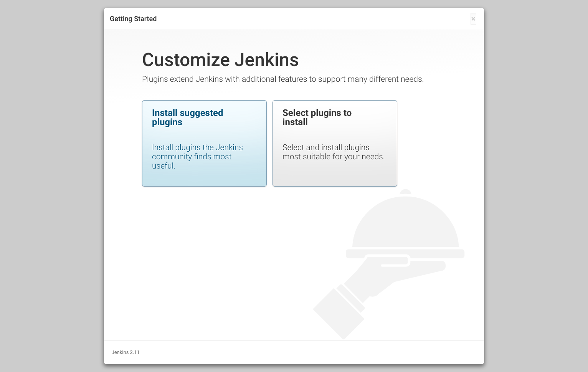Click the Jenkins 2.11 version text
The height and width of the screenshot is (372, 588).
[x=126, y=352]
